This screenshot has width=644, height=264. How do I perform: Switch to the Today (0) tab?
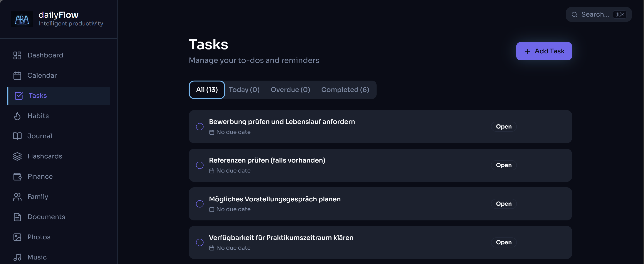[x=244, y=90]
